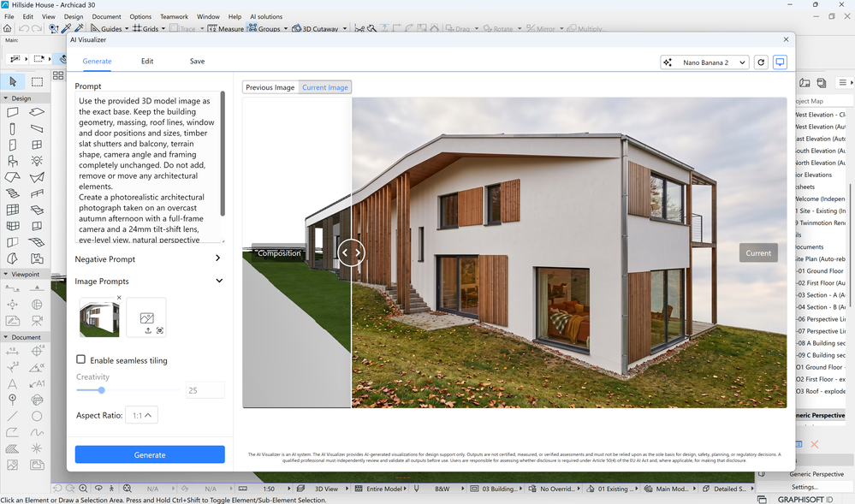The height and width of the screenshot is (504, 855).
Task: Select the Door tool
Action: click(x=13, y=145)
